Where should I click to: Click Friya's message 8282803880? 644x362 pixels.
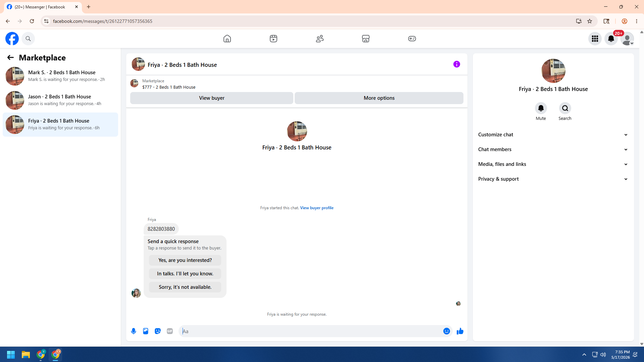click(161, 229)
